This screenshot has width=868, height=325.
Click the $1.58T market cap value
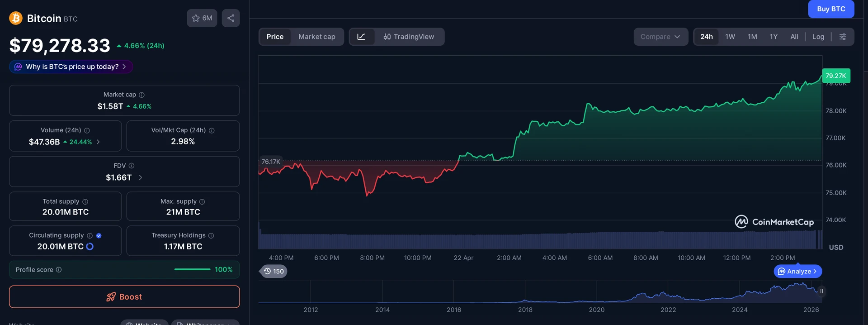[110, 106]
